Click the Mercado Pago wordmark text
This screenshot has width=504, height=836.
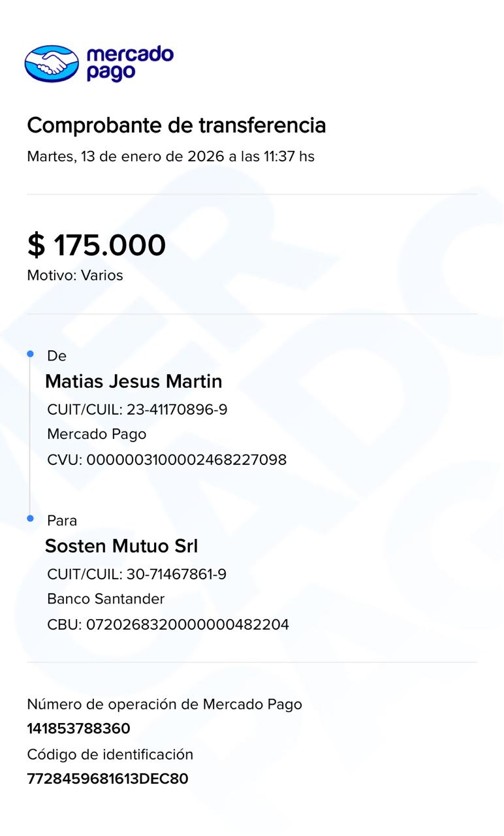click(x=130, y=63)
